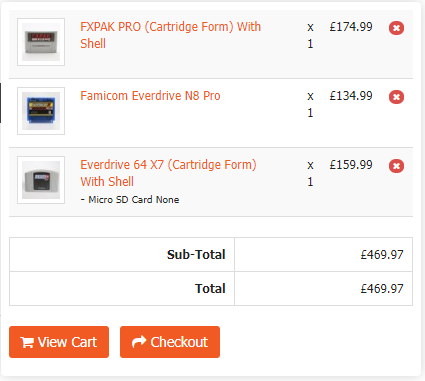Click the View Cart button
Viewport: 425px width, 381px height.
click(59, 342)
